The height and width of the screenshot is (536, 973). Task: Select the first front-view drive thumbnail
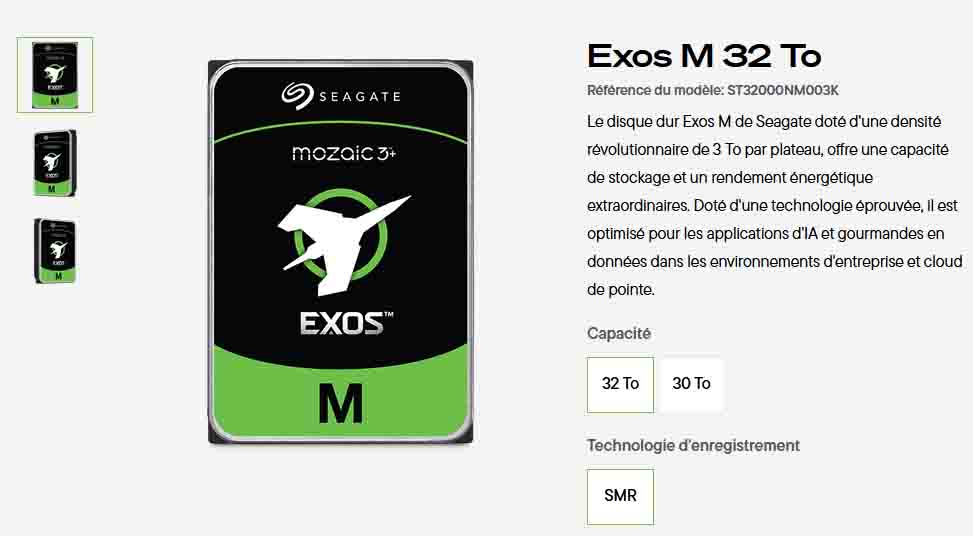click(55, 75)
